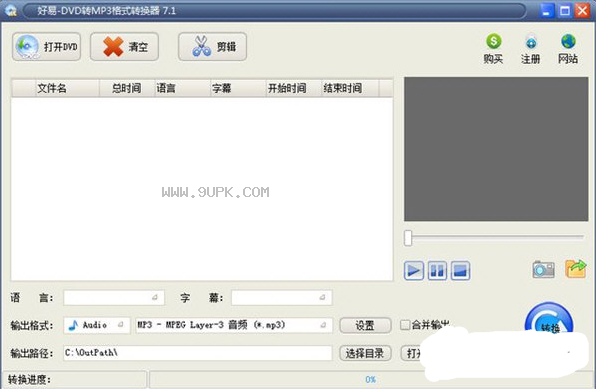Start conversion with blue 转换 button

tap(549, 319)
